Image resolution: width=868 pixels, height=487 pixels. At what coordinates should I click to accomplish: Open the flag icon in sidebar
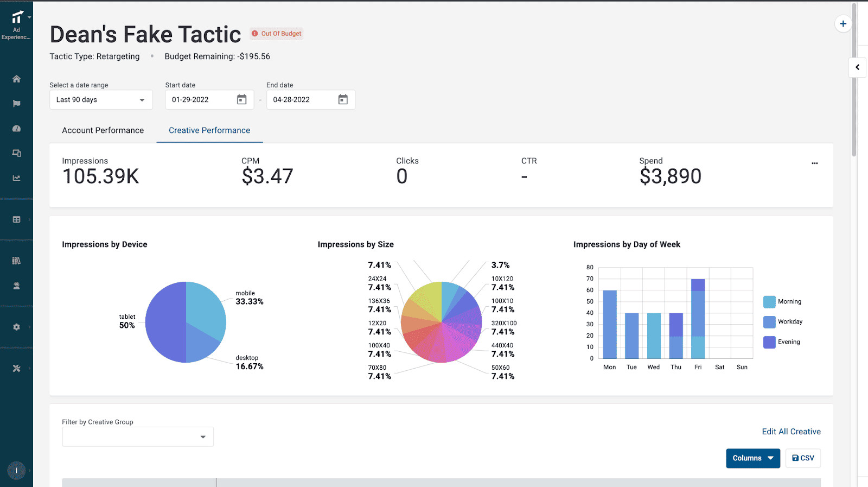pyautogui.click(x=16, y=104)
